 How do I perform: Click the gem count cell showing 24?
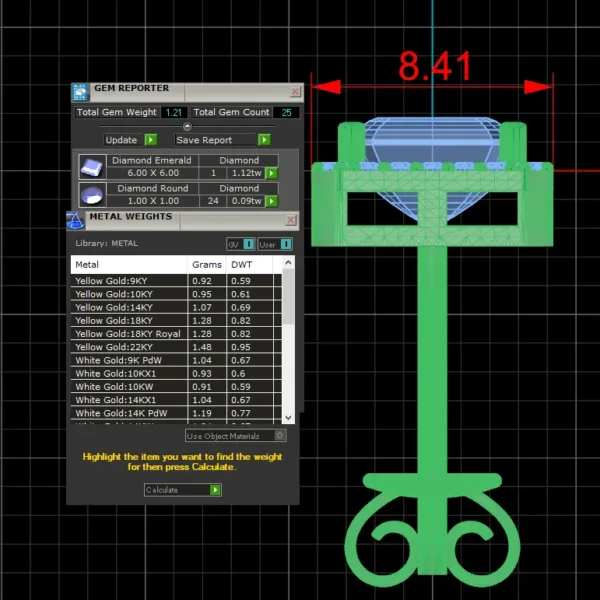tap(213, 201)
